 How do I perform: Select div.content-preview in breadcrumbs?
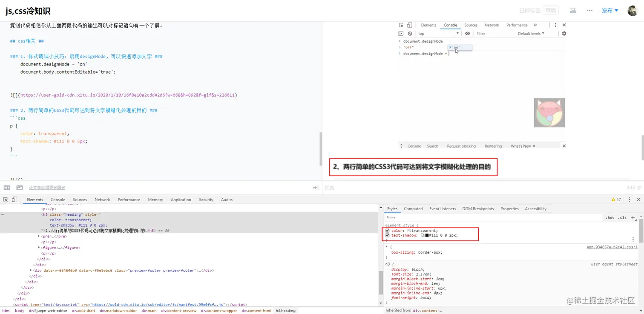tap(179, 311)
